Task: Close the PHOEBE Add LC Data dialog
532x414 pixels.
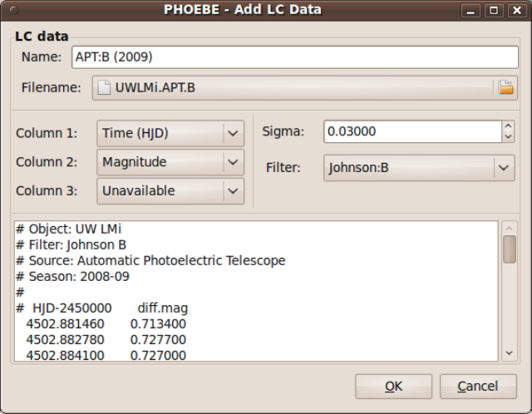Action: [515, 10]
